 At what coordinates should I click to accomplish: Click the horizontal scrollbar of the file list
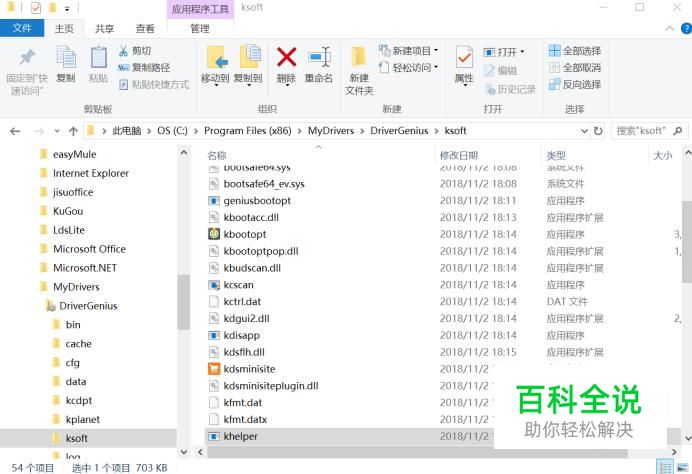[x=417, y=452]
